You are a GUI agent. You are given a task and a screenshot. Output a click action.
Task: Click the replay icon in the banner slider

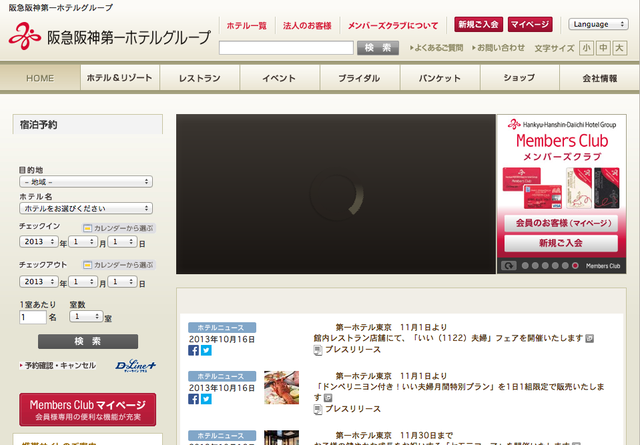pos(509,266)
